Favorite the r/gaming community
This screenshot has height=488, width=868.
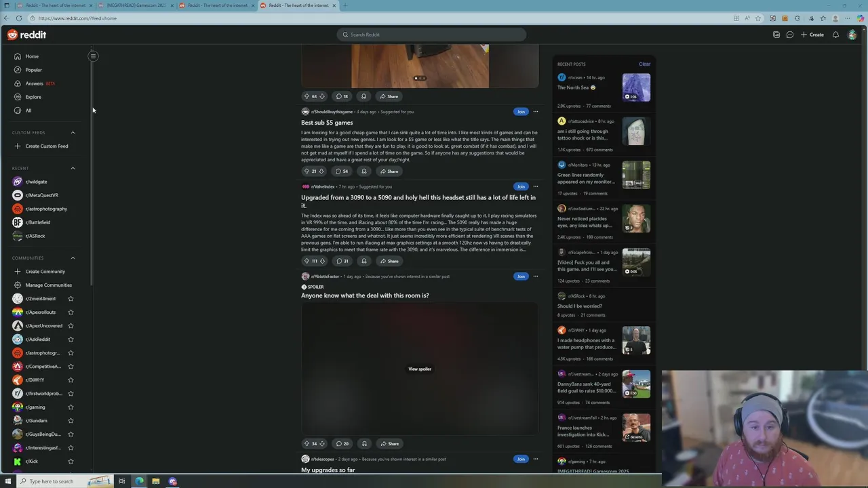point(71,407)
